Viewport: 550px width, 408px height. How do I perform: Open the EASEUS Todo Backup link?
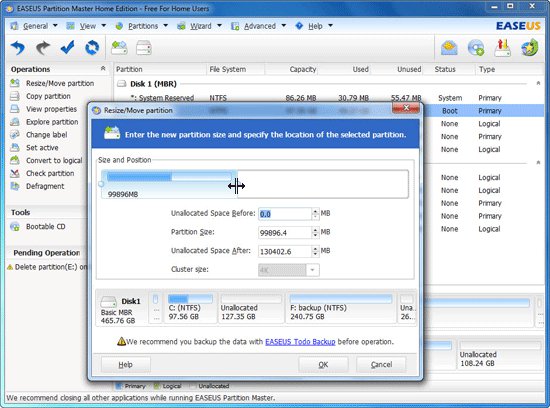point(300,342)
